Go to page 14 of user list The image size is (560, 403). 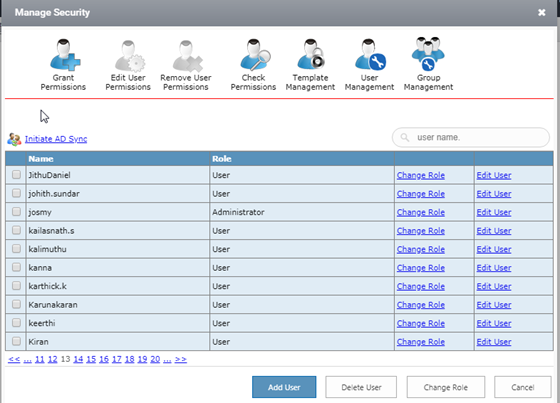(78, 359)
